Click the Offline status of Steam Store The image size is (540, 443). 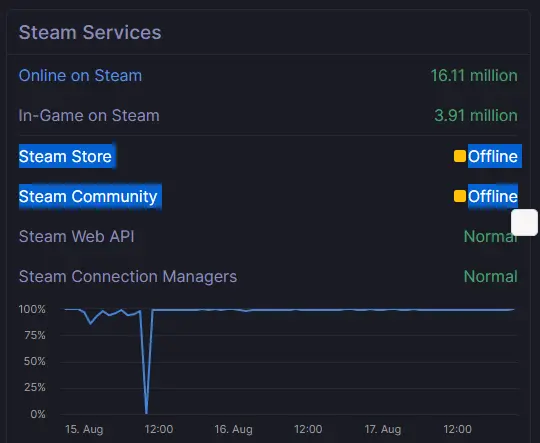(x=492, y=156)
